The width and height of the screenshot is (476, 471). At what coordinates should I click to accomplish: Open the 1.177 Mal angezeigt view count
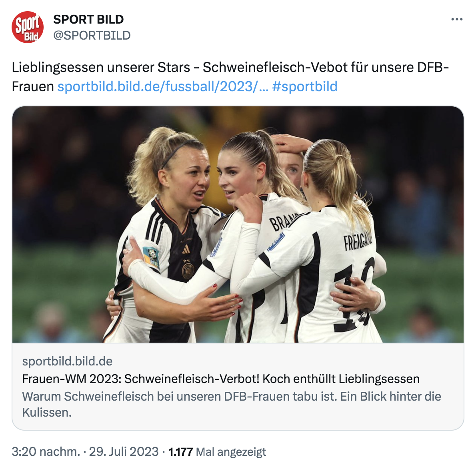217,451
